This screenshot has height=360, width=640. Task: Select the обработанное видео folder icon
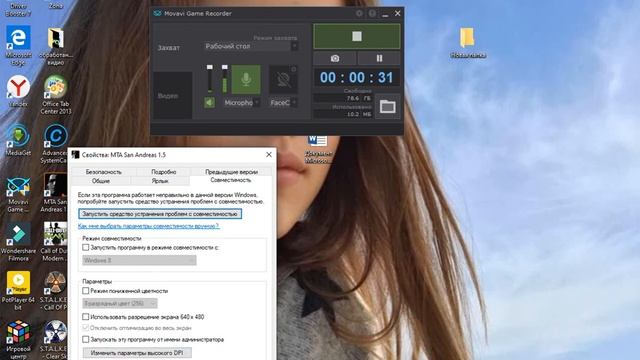click(56, 46)
